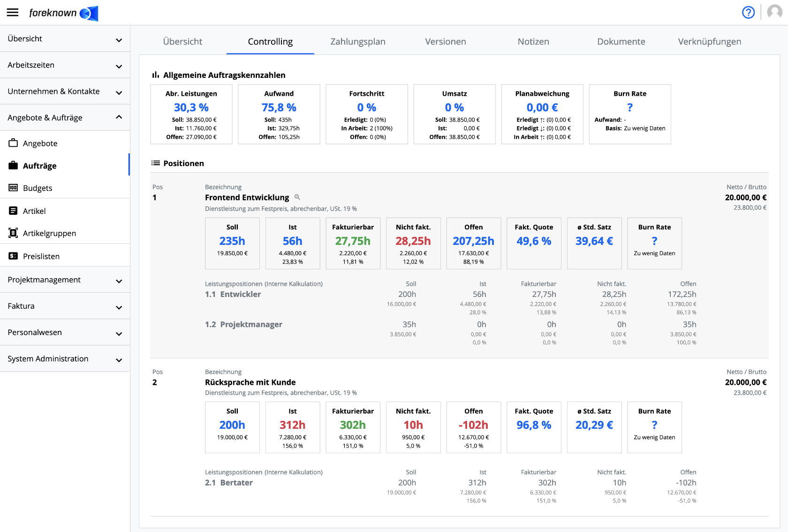Open Budgets in sidebar

[x=65, y=188]
